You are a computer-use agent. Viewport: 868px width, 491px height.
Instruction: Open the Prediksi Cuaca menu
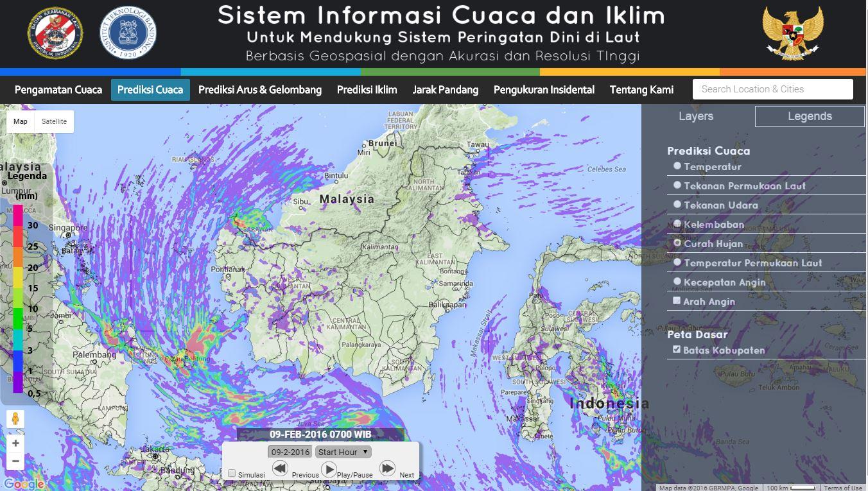click(x=150, y=90)
